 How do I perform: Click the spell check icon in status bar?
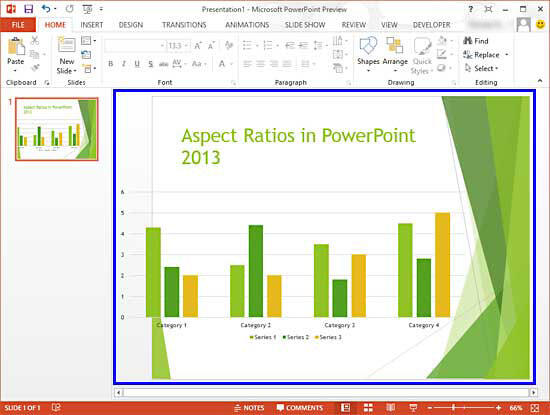click(x=56, y=408)
